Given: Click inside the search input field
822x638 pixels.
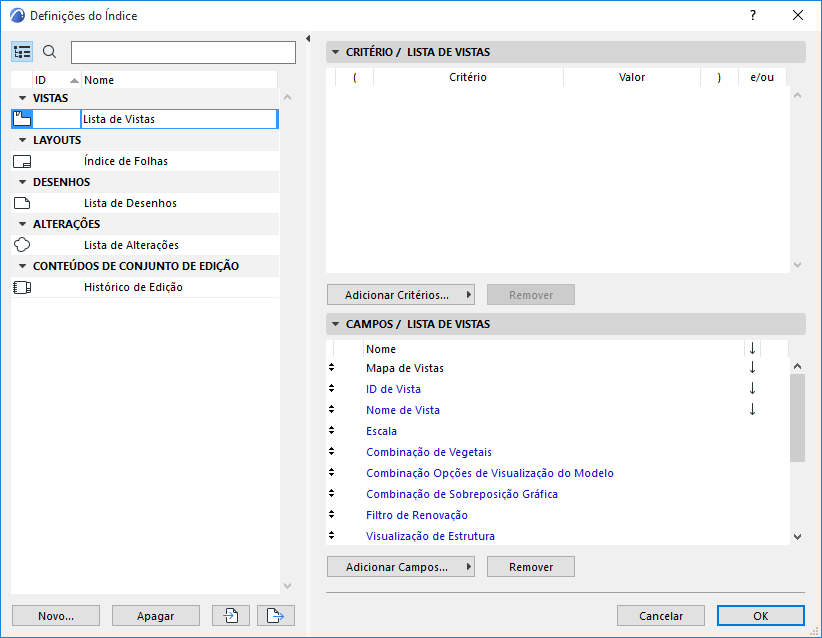Looking at the screenshot, I should (183, 51).
